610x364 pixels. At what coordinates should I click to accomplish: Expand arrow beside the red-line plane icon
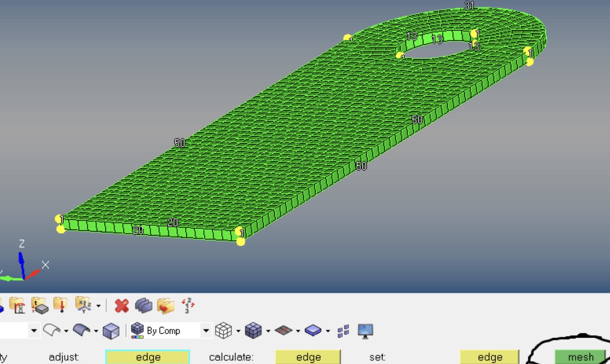pyautogui.click(x=298, y=331)
